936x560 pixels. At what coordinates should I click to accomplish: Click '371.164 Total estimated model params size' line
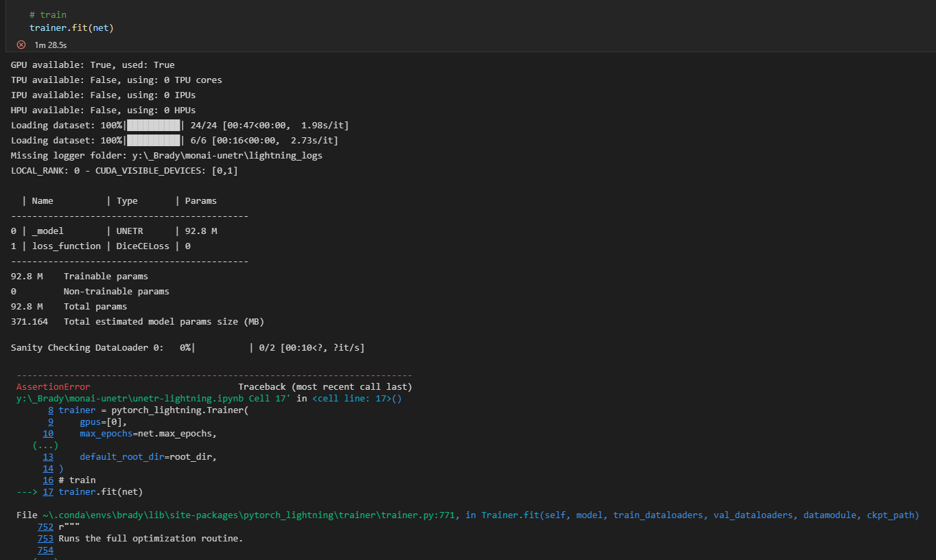click(x=137, y=321)
